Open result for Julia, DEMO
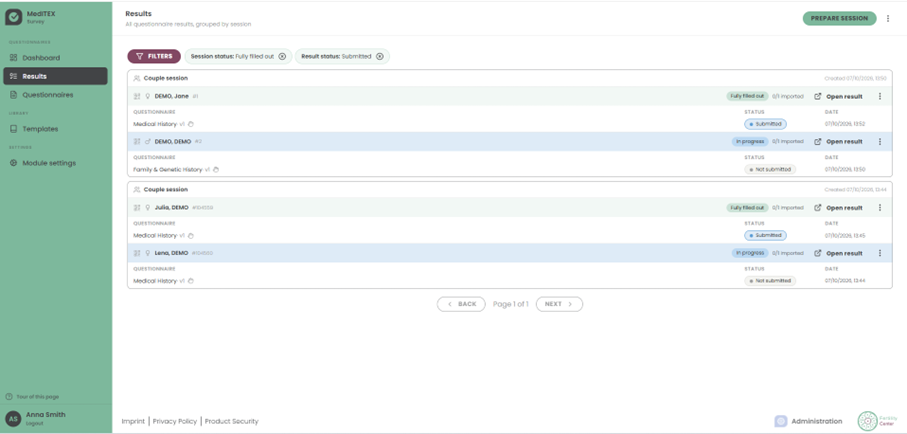 pyautogui.click(x=838, y=208)
